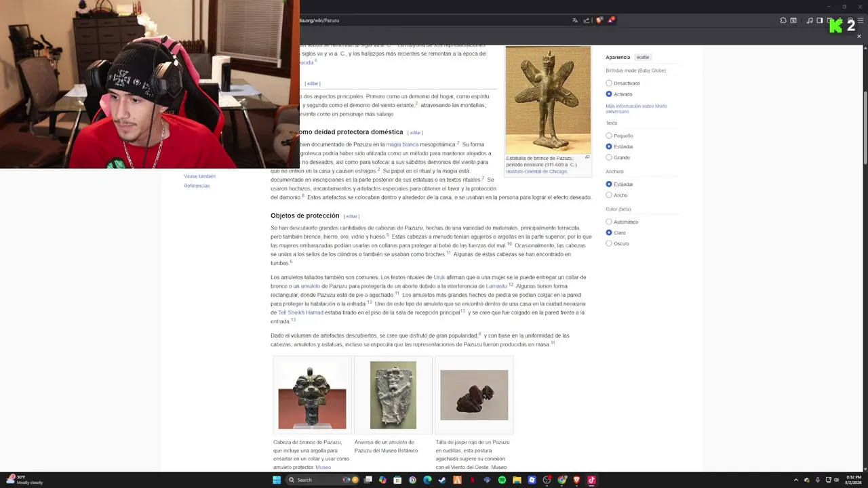The height and width of the screenshot is (488, 868).
Task: Open Brave Rewards triangle icon
Action: tap(611, 20)
